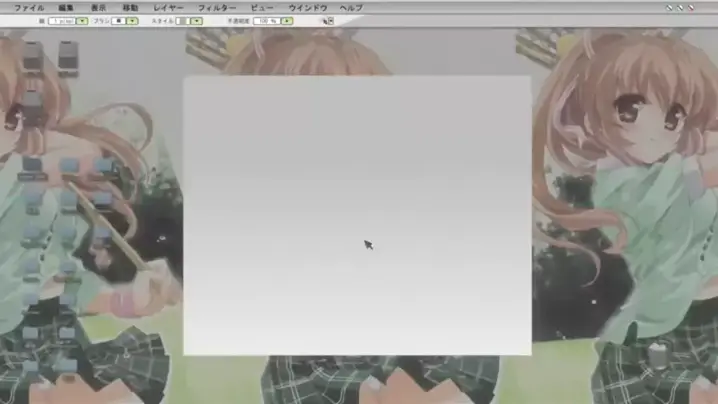Expand the スタイル dropdown arrow

coord(196,20)
